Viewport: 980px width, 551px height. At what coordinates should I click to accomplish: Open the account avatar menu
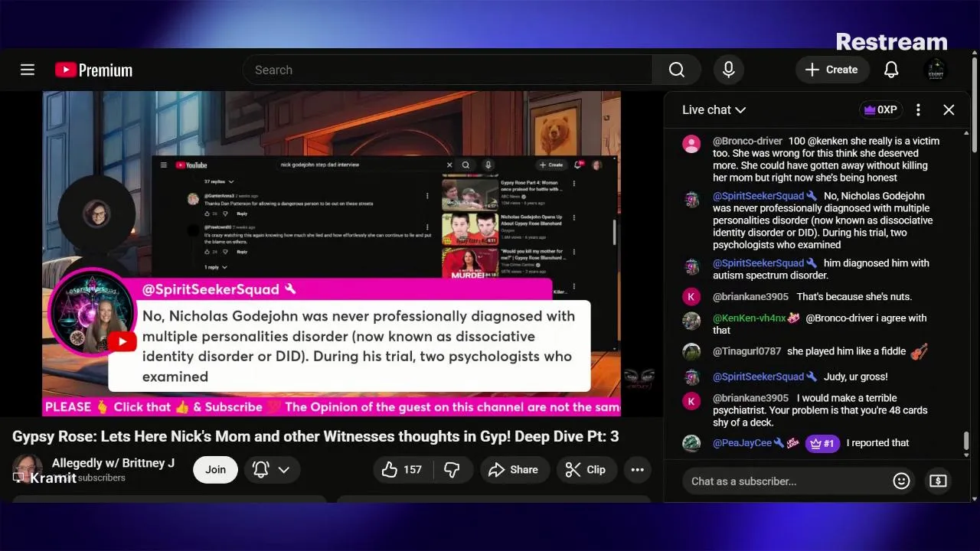point(935,70)
